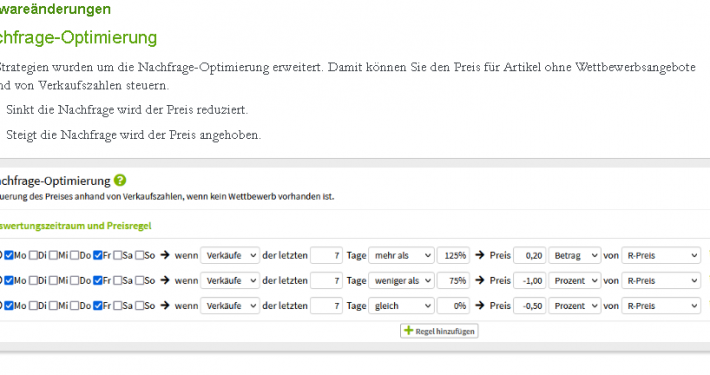Uncheck Fr in the 0% rule row
The image size is (710, 375).
pos(98,306)
